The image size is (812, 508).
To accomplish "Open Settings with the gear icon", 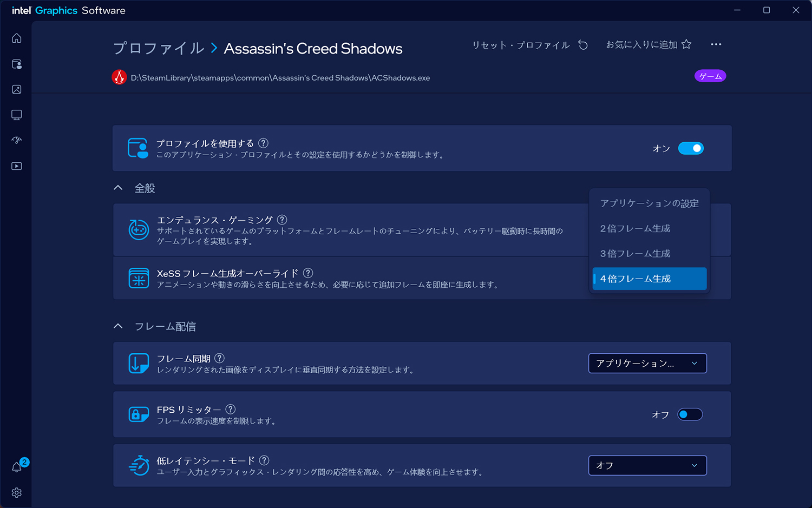I will pyautogui.click(x=16, y=493).
